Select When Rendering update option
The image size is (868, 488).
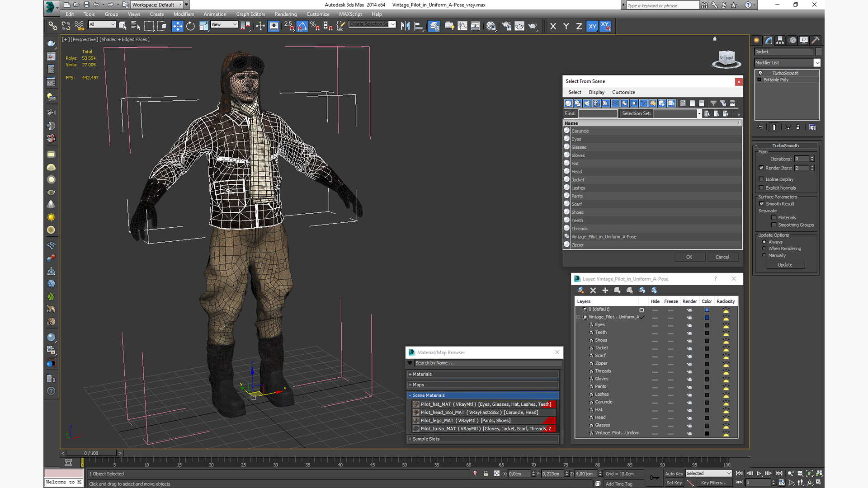(764, 249)
